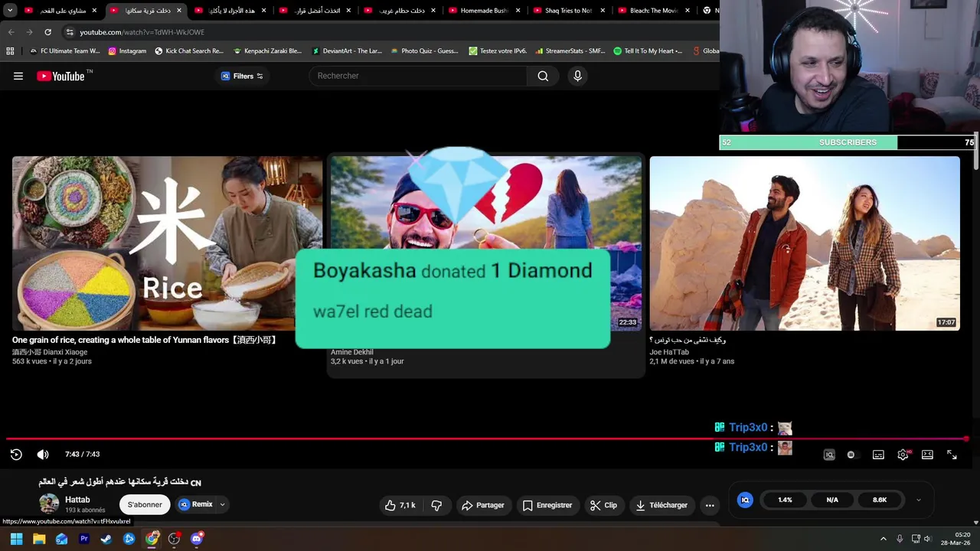The width and height of the screenshot is (980, 551).
Task: Subscribe using S'abonner button
Action: [x=145, y=504]
